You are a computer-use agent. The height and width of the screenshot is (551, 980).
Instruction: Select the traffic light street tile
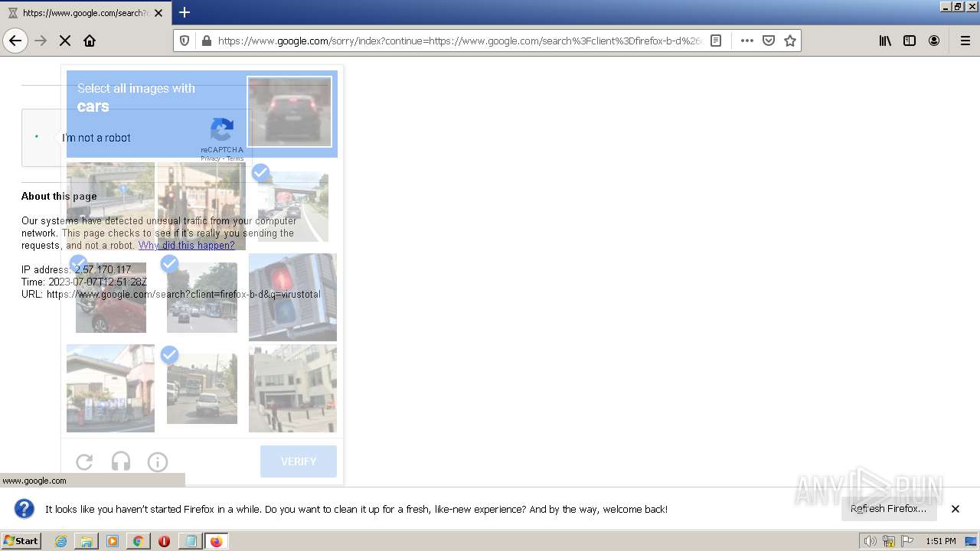coord(201,206)
